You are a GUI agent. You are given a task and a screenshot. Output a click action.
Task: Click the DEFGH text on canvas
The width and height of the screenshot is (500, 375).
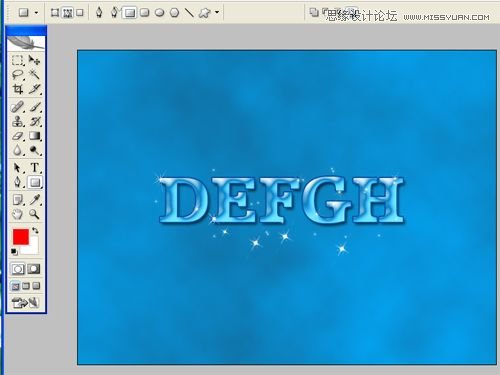pyautogui.click(x=281, y=201)
